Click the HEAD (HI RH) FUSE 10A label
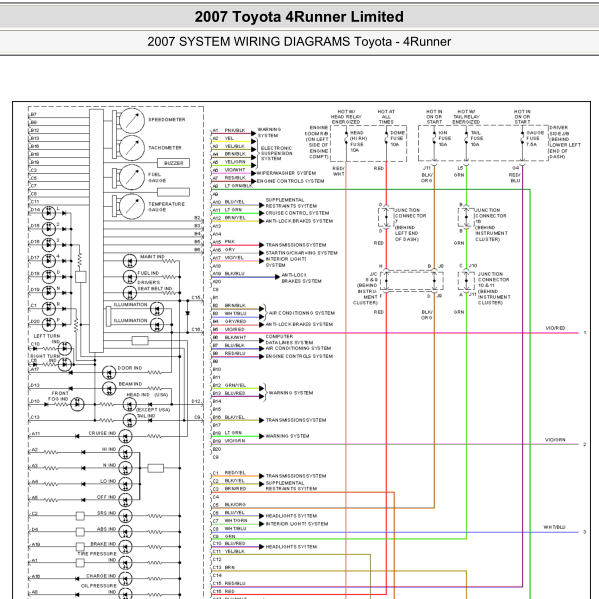The width and height of the screenshot is (599, 599). (358, 141)
